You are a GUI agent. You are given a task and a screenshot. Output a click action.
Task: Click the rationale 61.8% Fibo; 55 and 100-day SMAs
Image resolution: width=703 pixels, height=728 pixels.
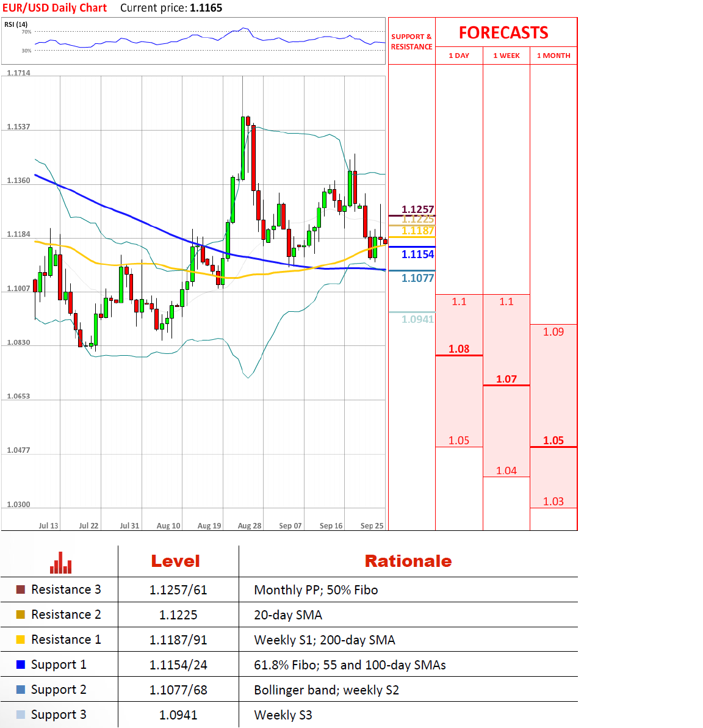pyautogui.click(x=350, y=665)
